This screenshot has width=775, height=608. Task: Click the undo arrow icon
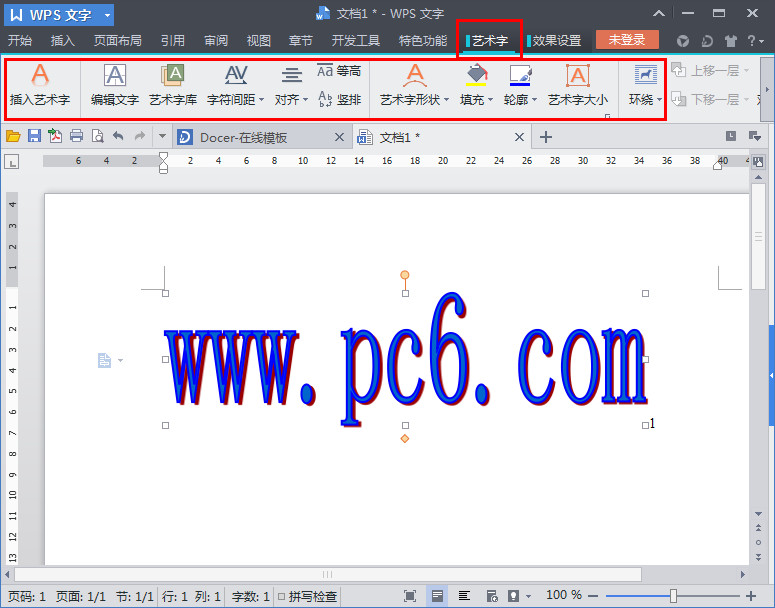(x=118, y=136)
